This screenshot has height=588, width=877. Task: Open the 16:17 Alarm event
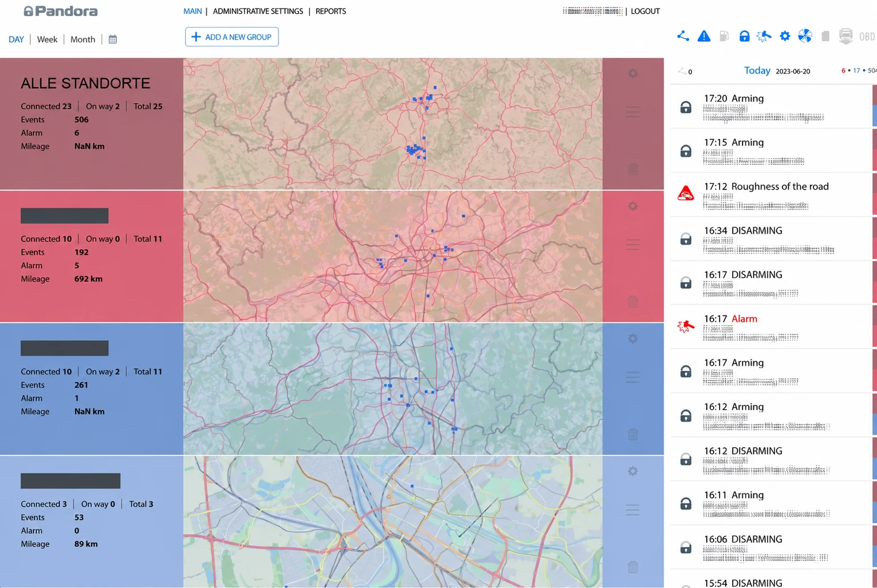tap(771, 327)
